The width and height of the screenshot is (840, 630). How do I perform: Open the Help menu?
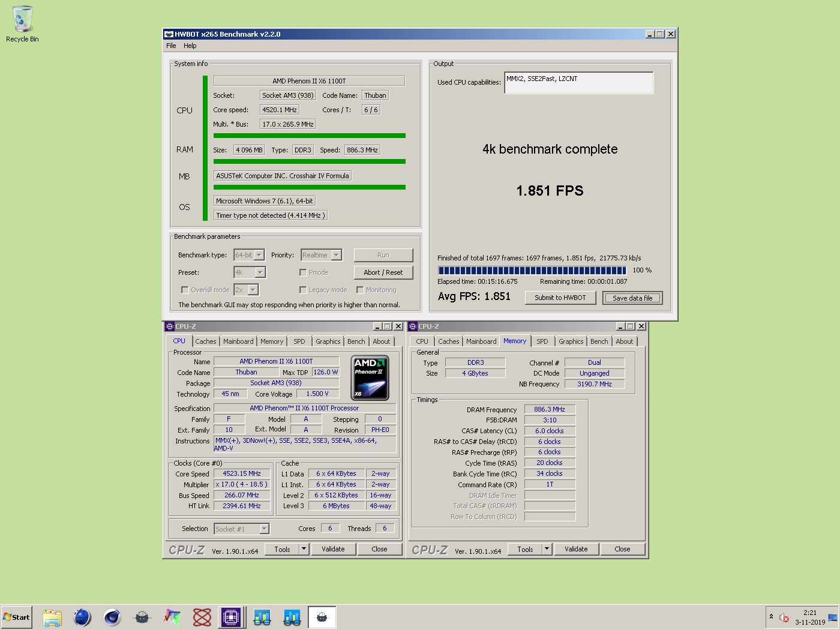point(190,46)
